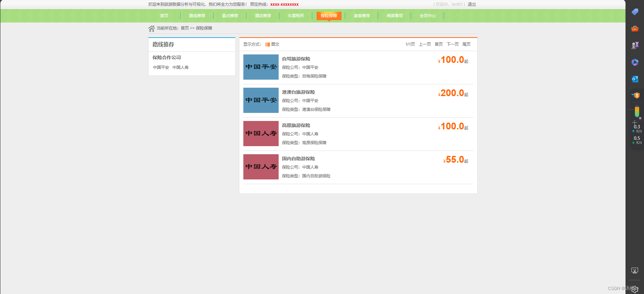Go to 首页 navigation tab
The height and width of the screenshot is (294, 644).
pos(164,16)
